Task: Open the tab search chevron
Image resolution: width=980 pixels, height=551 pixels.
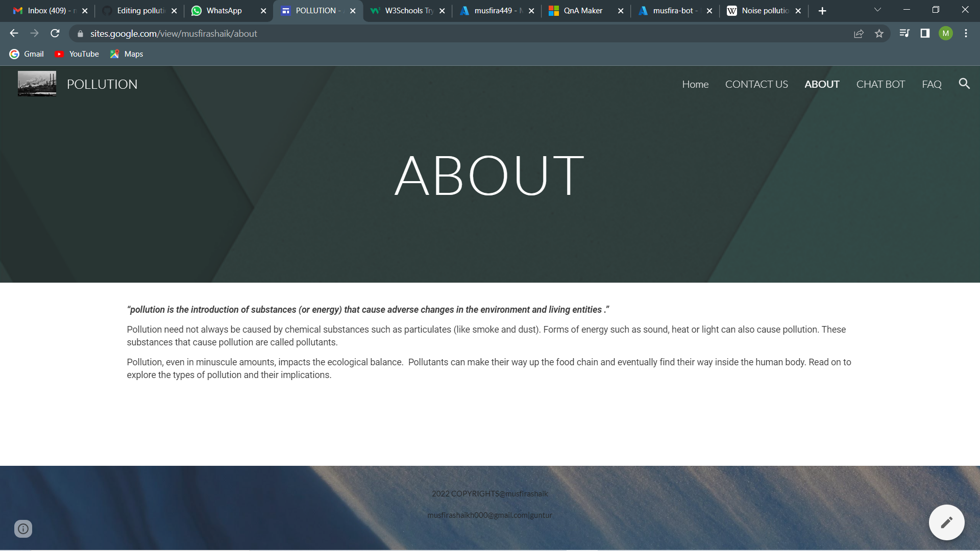Action: (877, 10)
